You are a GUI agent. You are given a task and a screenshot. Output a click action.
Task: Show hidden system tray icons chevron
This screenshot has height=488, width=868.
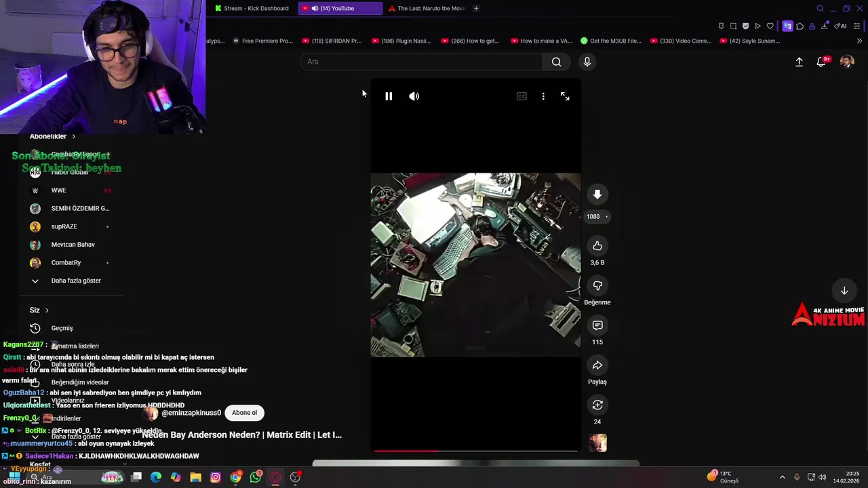(782, 477)
